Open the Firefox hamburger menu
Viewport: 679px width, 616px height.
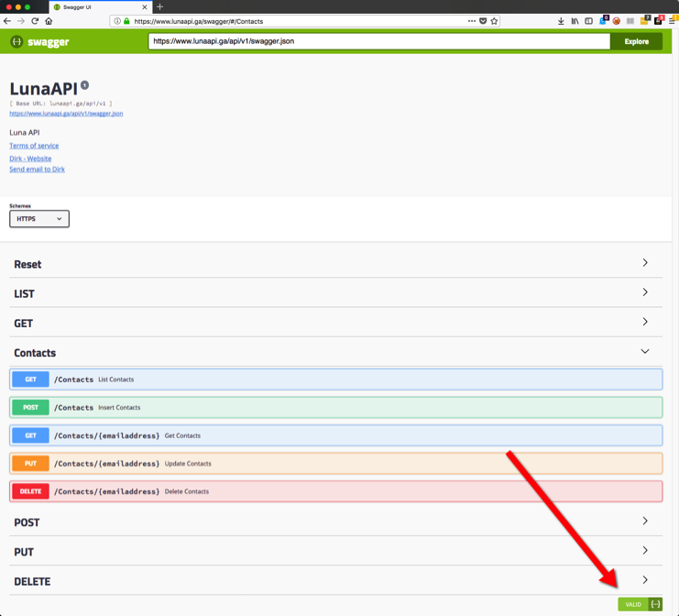coord(673,20)
